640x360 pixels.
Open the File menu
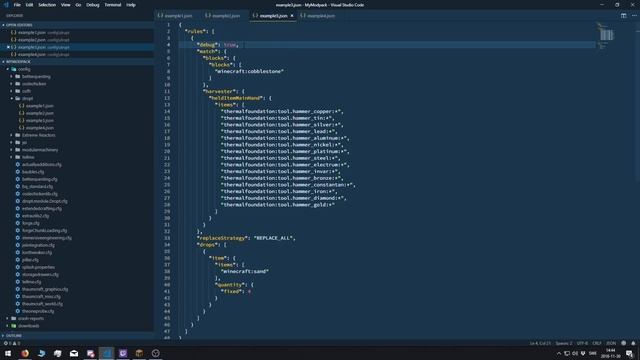tap(17, 5)
